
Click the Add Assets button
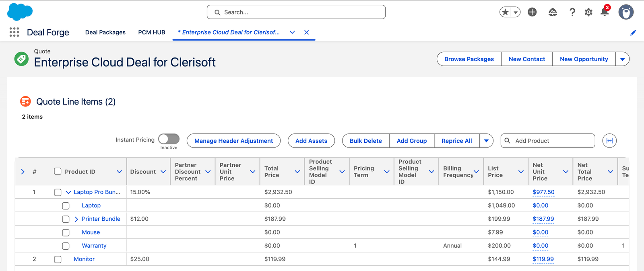(x=311, y=141)
